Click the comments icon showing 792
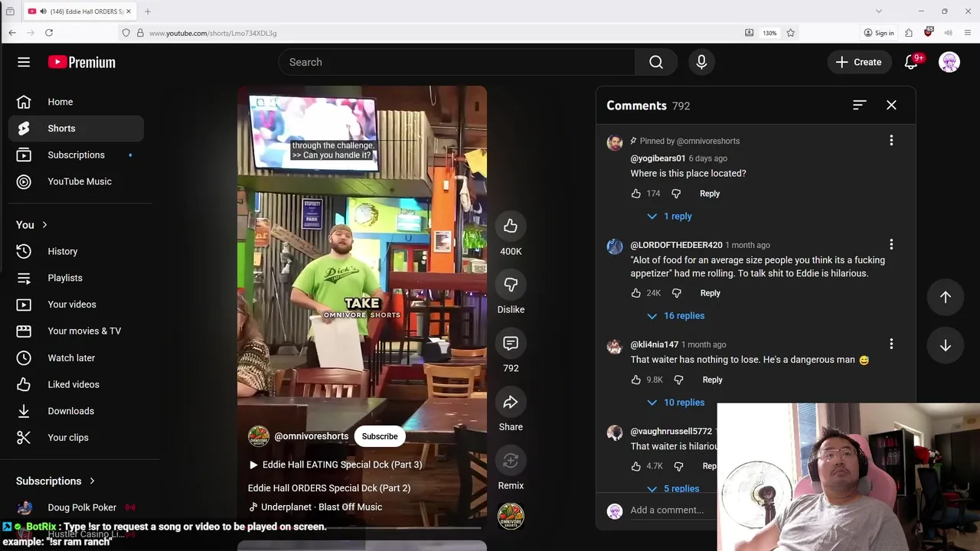 (x=511, y=344)
